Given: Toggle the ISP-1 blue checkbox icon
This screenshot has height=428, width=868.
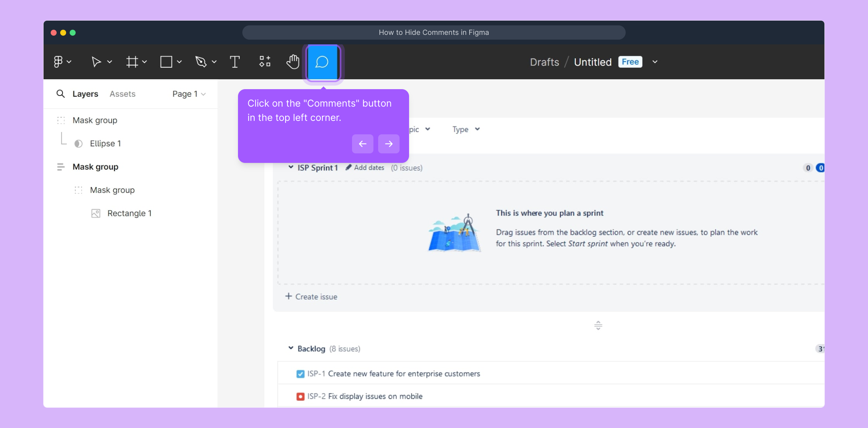Looking at the screenshot, I should (300, 374).
